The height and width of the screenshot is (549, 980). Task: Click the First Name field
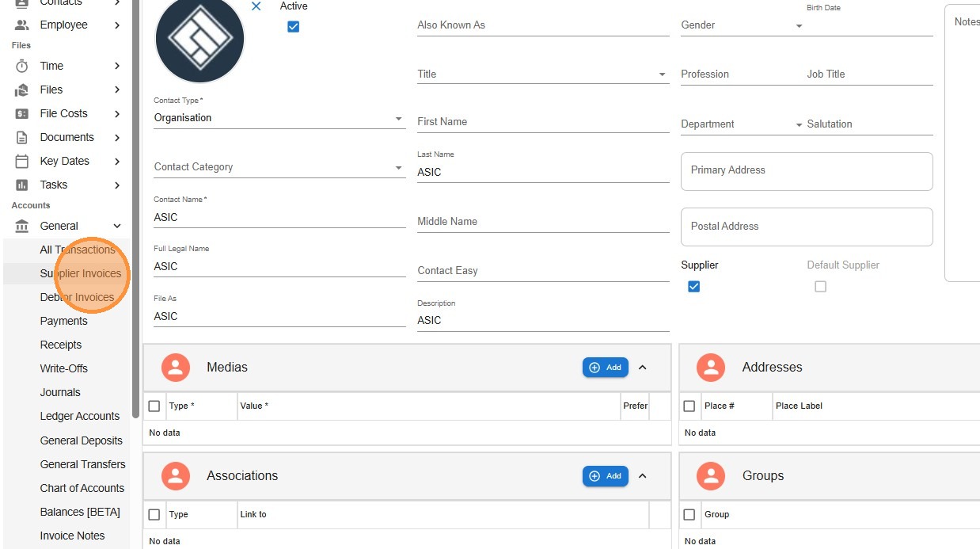click(x=543, y=122)
